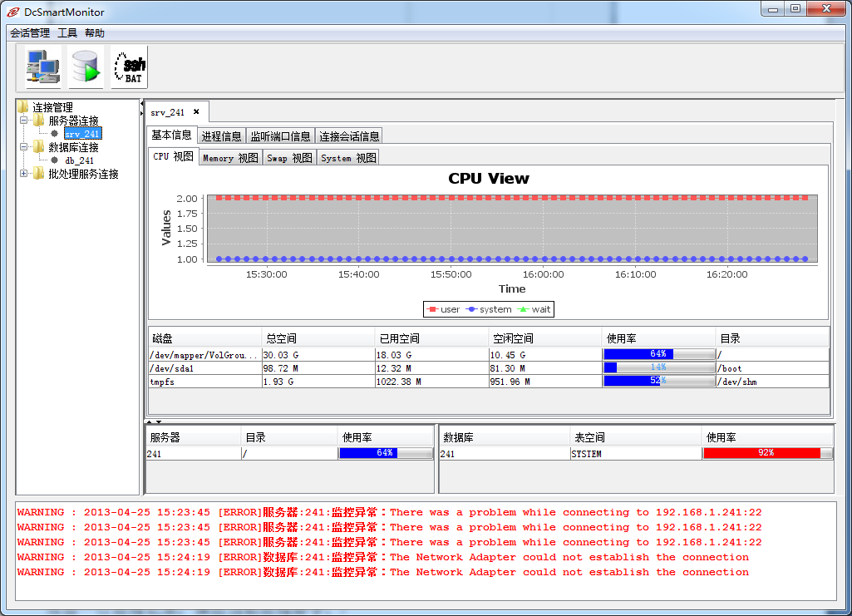Click the 连接管理 folder icon
Screen dimensions: 852x616
coord(23,106)
